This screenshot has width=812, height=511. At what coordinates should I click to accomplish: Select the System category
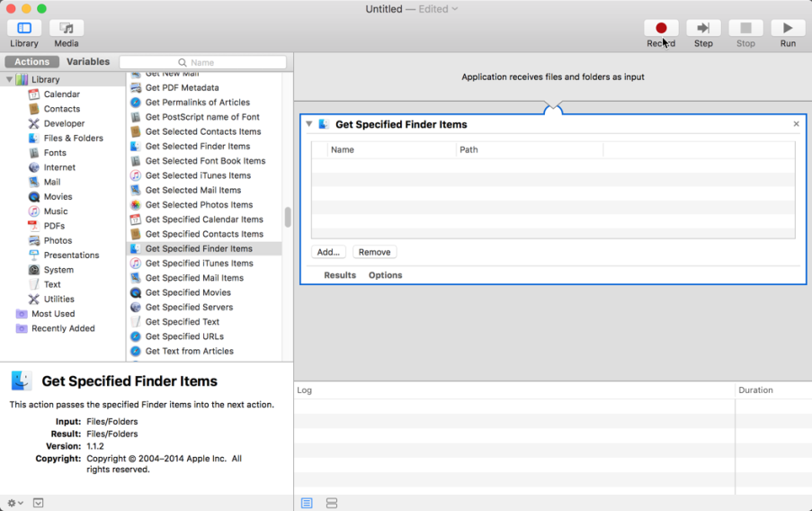pyautogui.click(x=58, y=270)
